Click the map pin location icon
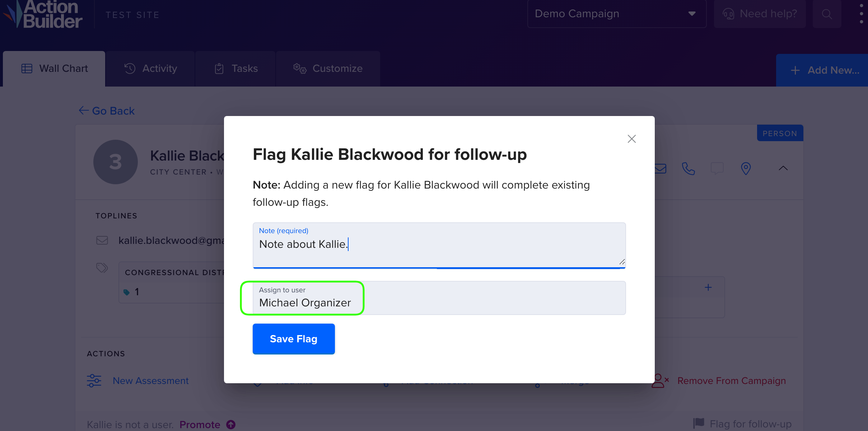The height and width of the screenshot is (431, 868). (x=746, y=168)
